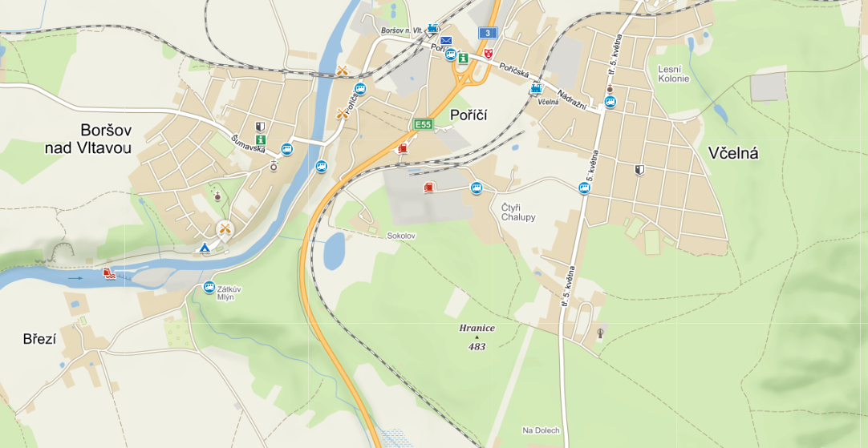Screen dimensions: 868x448
Task: Click the Hranice 483 peak marker
Action: point(477,337)
